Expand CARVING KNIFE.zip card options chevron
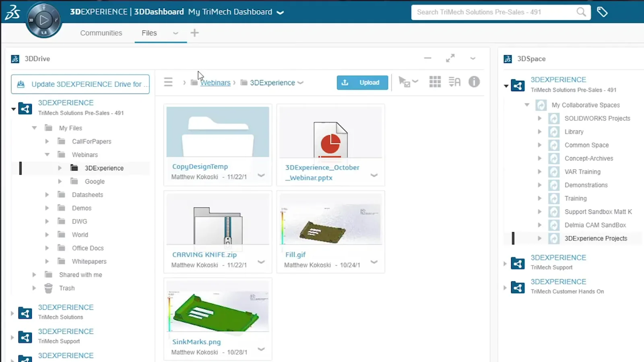The image size is (644, 362). coord(261,262)
